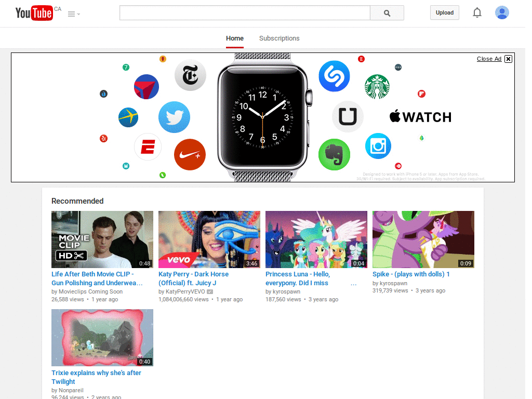Screen dimensions: 532x399
Task: Click the Upload button
Action: click(445, 12)
